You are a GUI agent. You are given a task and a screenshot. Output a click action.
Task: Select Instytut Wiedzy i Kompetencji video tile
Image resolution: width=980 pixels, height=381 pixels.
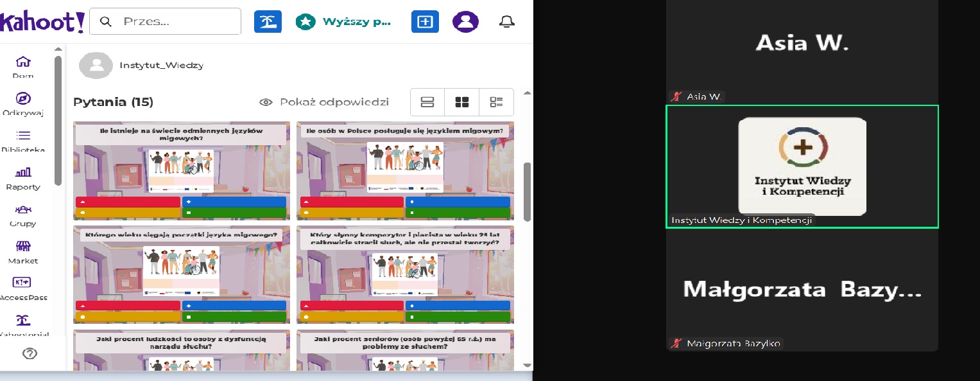(802, 166)
